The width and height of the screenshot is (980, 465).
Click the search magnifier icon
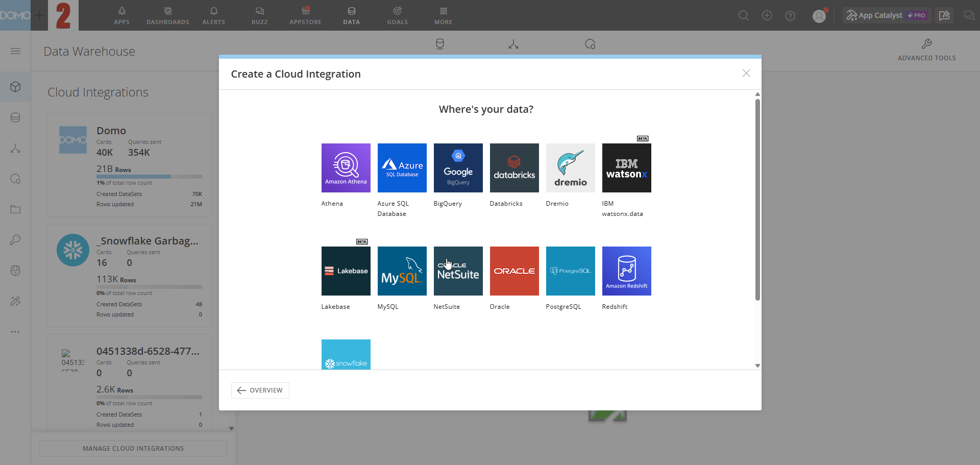744,15
